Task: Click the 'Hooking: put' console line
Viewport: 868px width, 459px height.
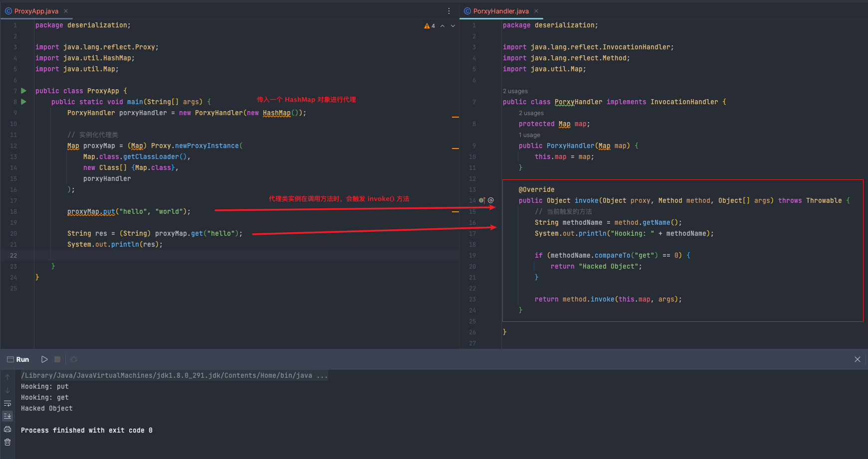Action: (x=45, y=387)
